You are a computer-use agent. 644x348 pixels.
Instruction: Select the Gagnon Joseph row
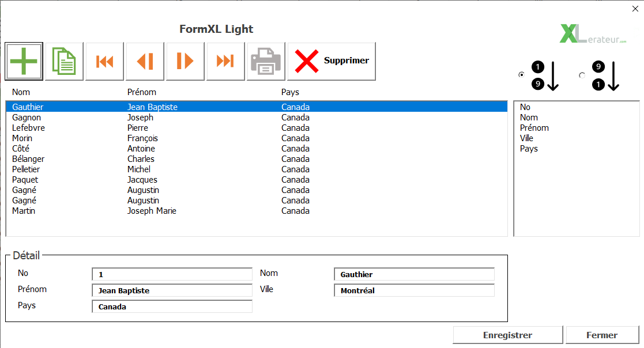coord(257,118)
